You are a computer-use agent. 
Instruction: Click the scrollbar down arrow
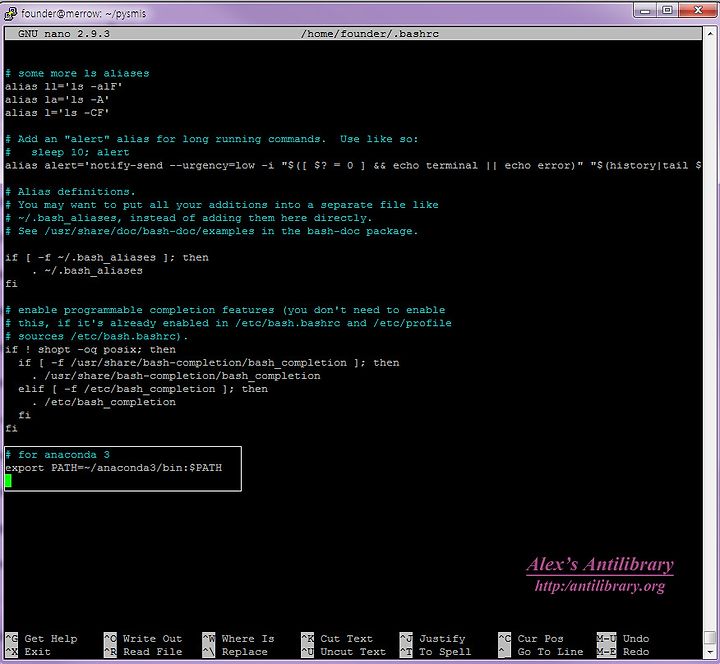pyautogui.click(x=710, y=652)
